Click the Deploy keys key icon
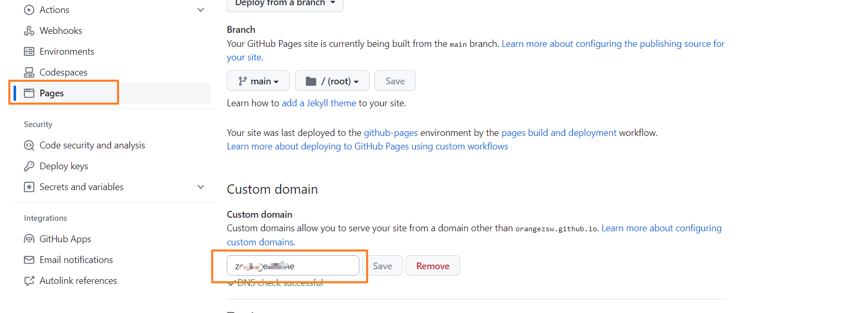 29,166
